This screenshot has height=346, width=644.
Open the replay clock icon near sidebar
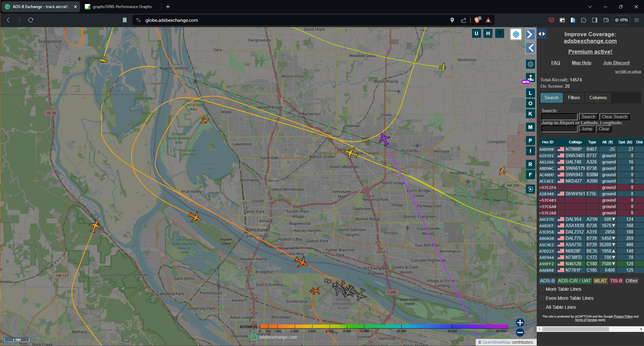pyautogui.click(x=530, y=189)
